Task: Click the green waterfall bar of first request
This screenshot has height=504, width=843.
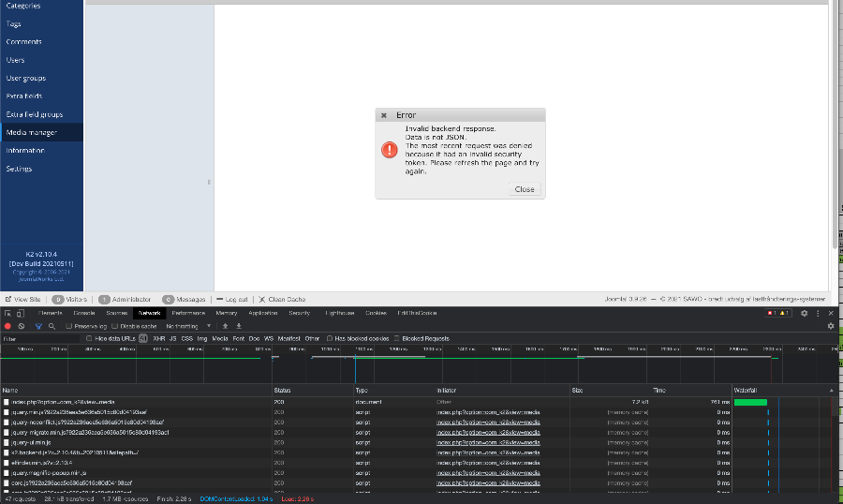Action: [750, 402]
